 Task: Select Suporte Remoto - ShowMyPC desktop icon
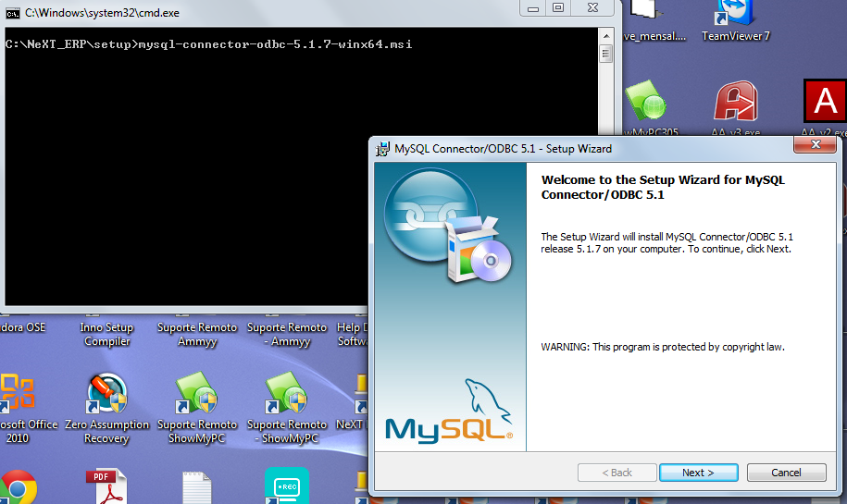point(286,392)
